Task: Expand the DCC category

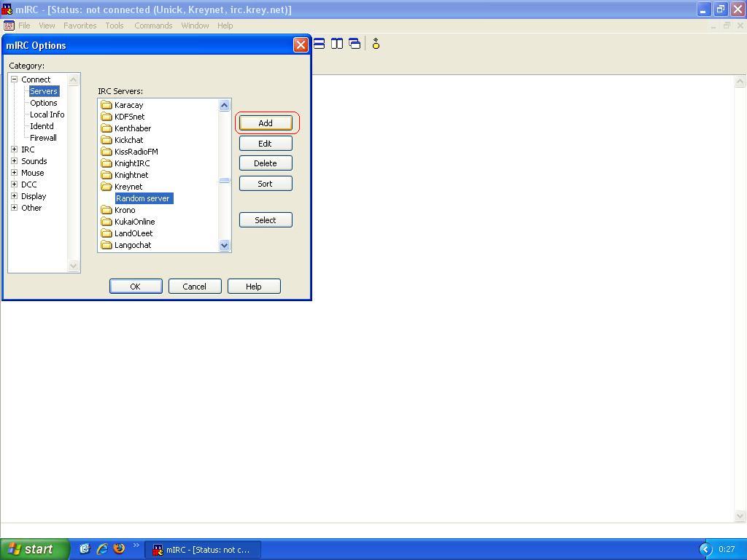Action: [15, 184]
